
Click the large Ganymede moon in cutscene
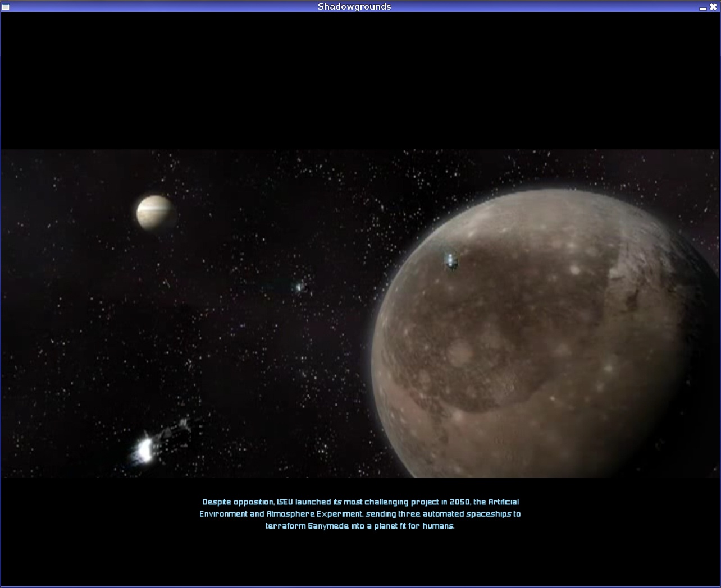tap(545, 334)
